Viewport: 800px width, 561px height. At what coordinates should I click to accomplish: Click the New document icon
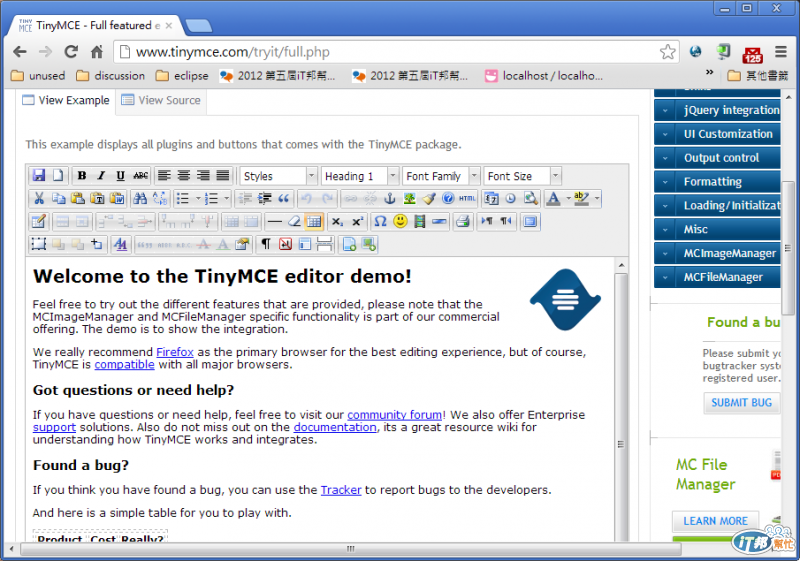(58, 175)
